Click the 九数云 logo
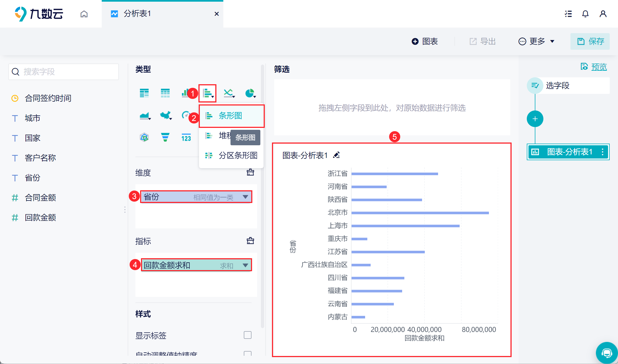Screen dimensions: 618x364 tap(39, 14)
